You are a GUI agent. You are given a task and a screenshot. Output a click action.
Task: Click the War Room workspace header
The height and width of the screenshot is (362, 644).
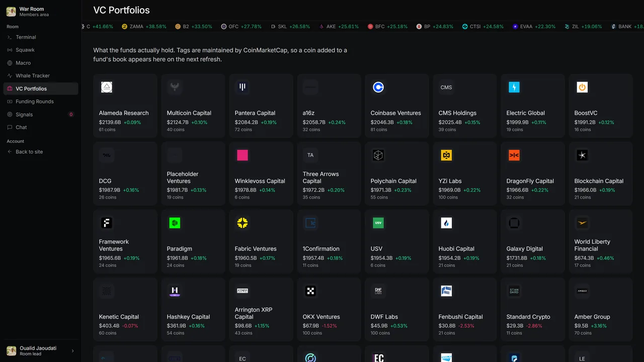[x=41, y=12]
